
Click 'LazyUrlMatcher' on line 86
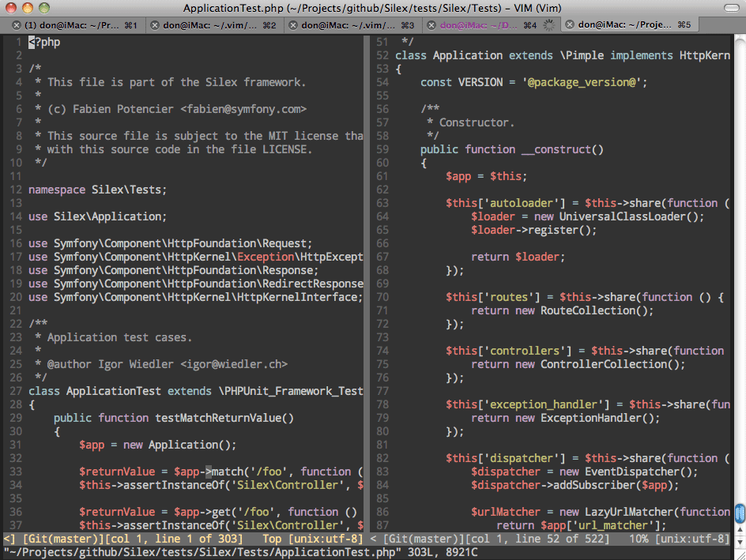click(628, 512)
